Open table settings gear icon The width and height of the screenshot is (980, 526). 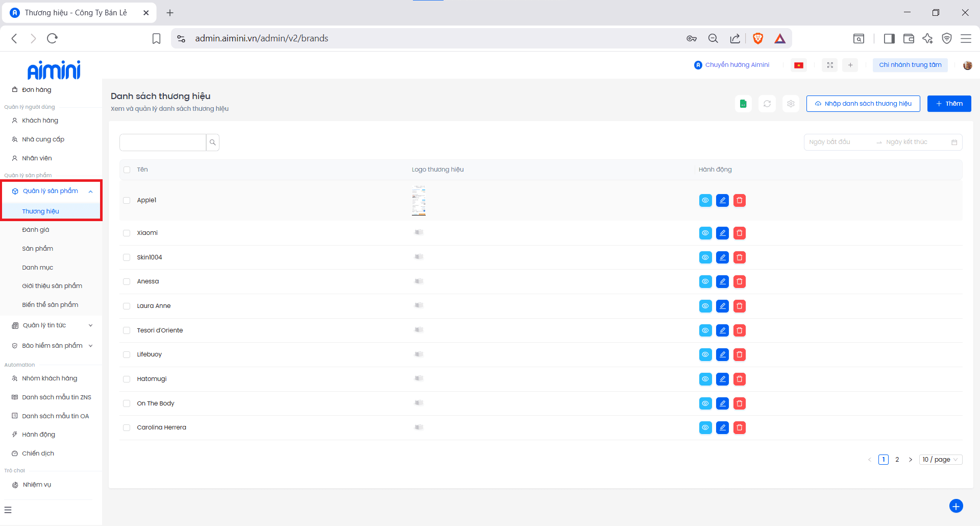coord(791,104)
